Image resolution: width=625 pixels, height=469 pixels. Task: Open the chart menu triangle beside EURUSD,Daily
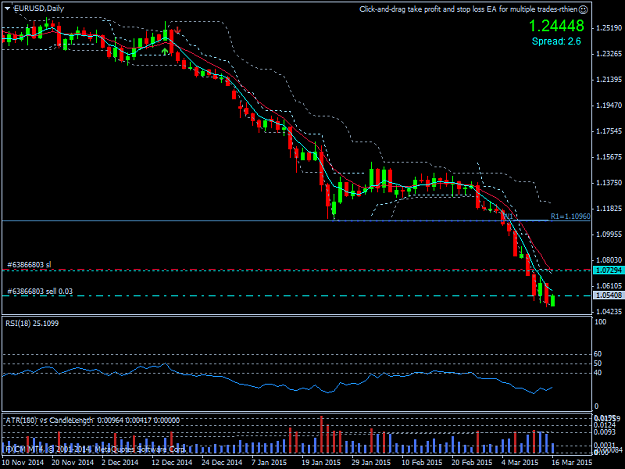pos(8,8)
